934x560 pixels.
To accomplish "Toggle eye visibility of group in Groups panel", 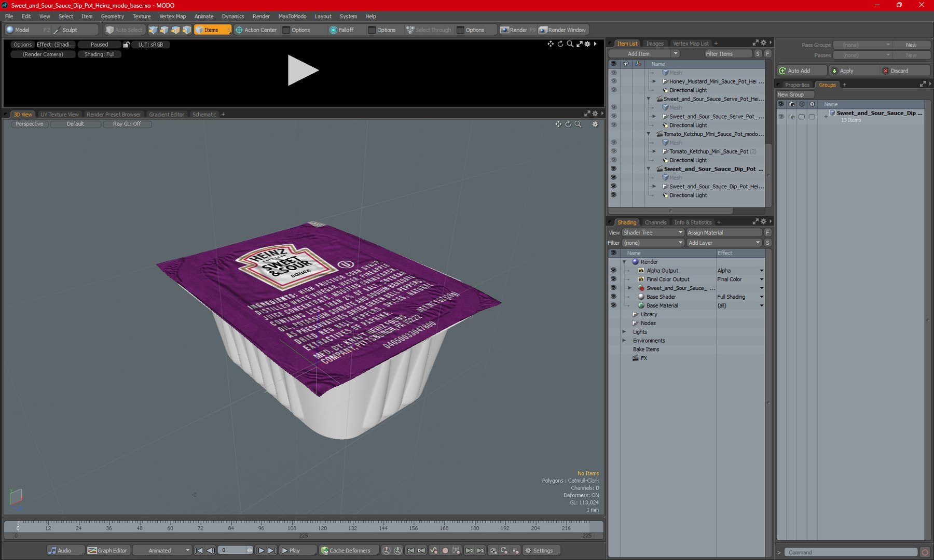I will pos(781,117).
